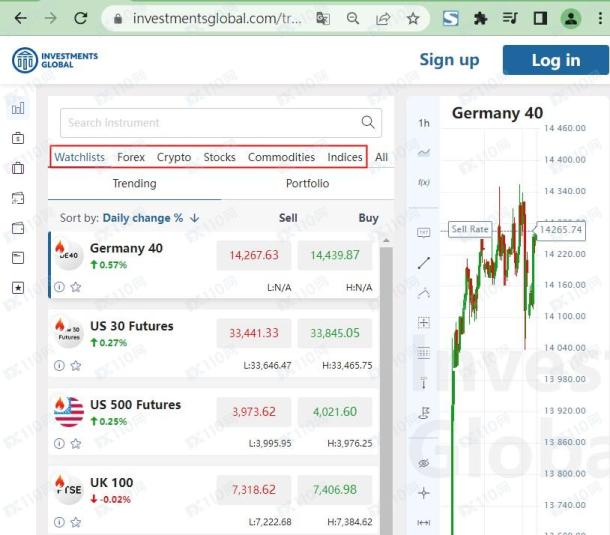Select the text annotation chart tool

pyautogui.click(x=424, y=233)
